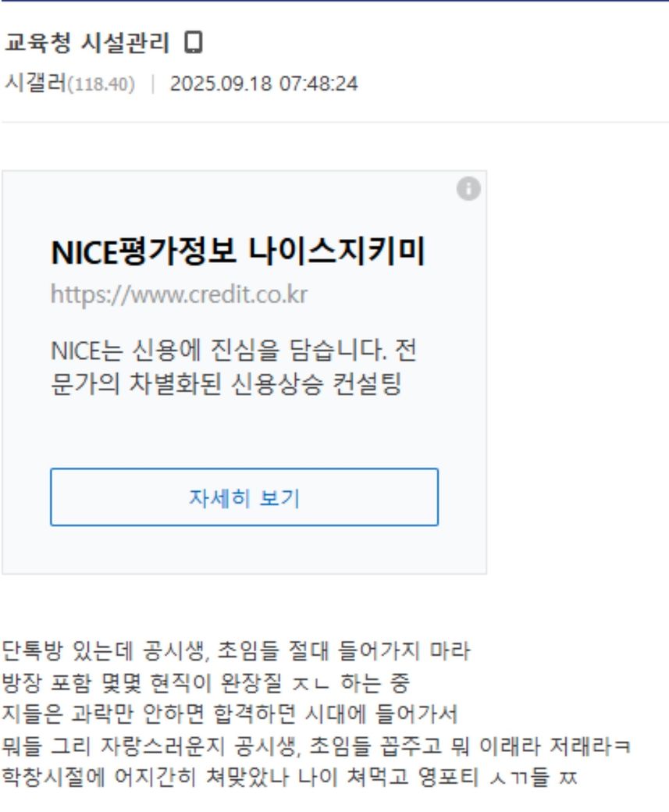Image resolution: width=669 pixels, height=812 pixels.
Task: Open the ad info icon on the NICE banner
Action: coord(468,188)
